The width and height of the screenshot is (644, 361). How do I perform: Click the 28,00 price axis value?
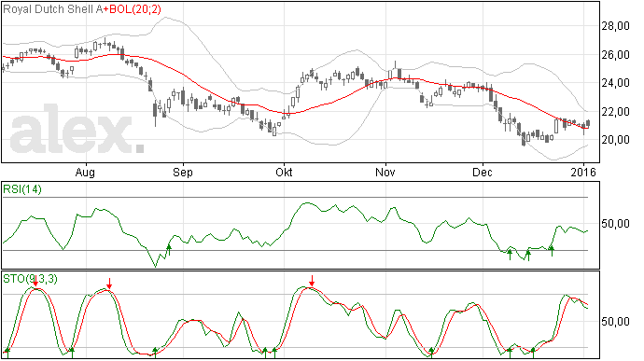click(x=615, y=26)
